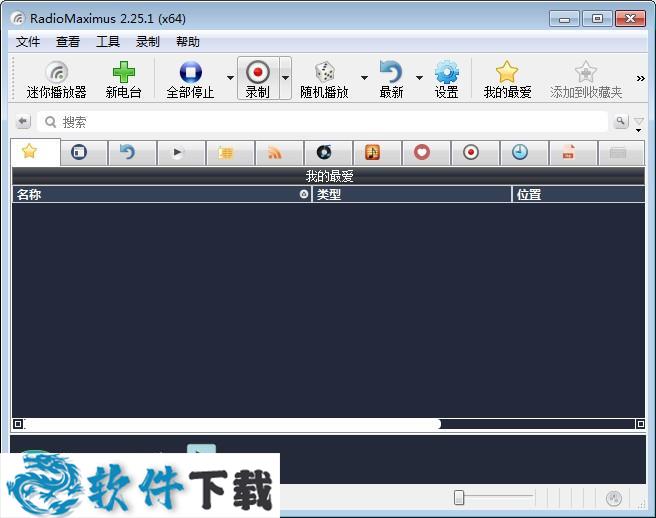Select the yellow list tab
The image size is (656, 518).
tap(230, 153)
